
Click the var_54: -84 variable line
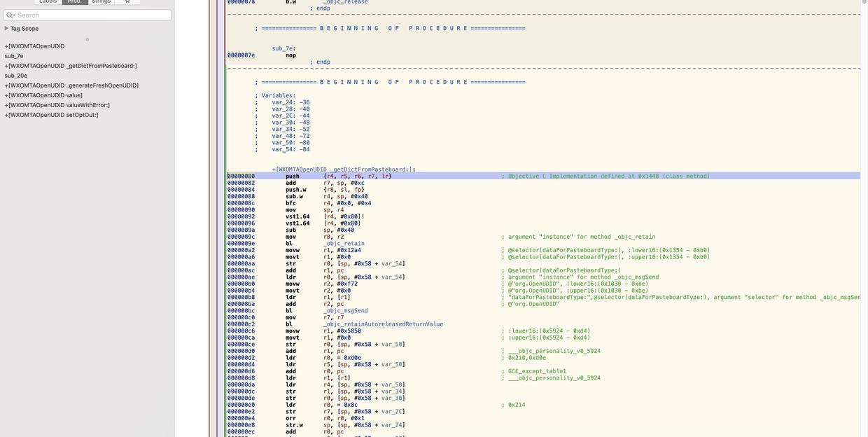282,149
